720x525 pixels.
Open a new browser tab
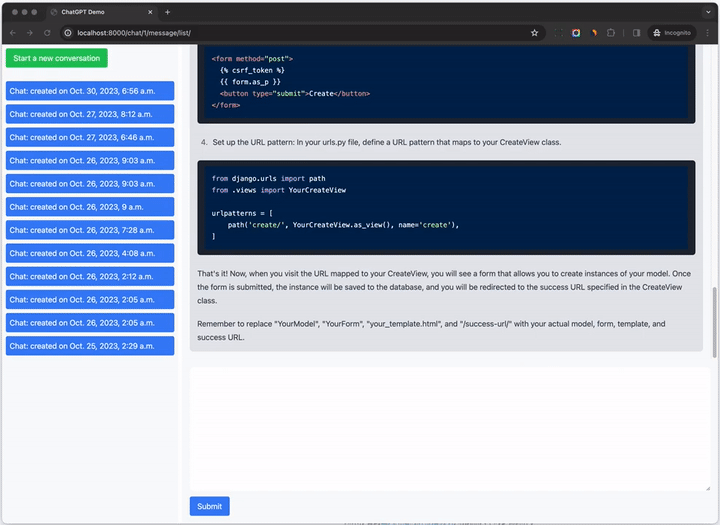pos(168,12)
